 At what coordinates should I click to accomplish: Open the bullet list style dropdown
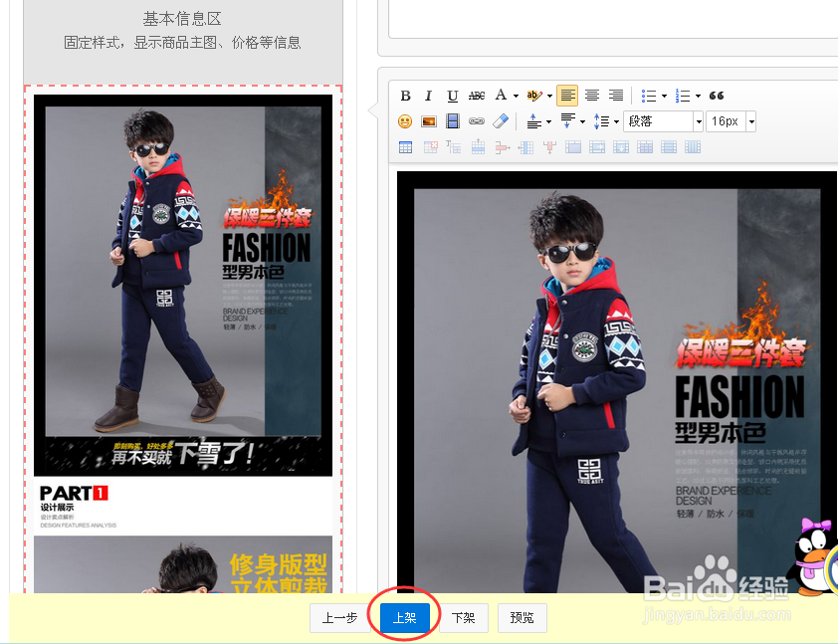(664, 97)
